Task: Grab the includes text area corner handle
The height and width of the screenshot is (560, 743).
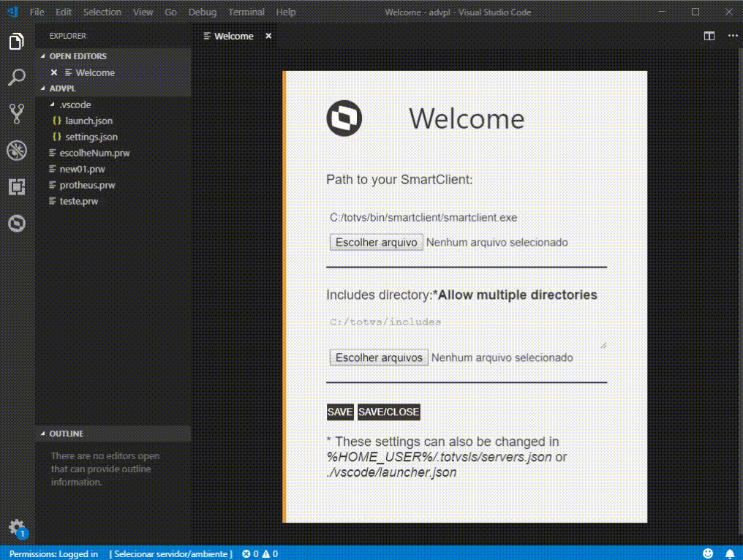Action: click(603, 345)
